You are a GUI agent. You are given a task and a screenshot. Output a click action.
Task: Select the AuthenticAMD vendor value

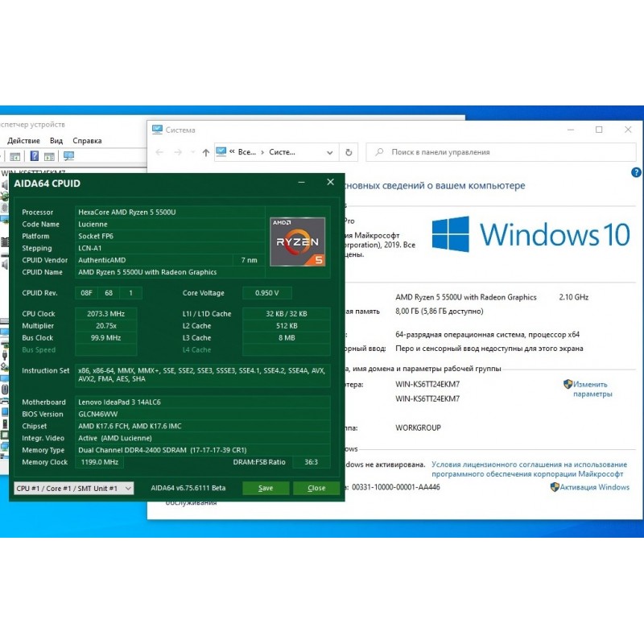click(x=154, y=260)
